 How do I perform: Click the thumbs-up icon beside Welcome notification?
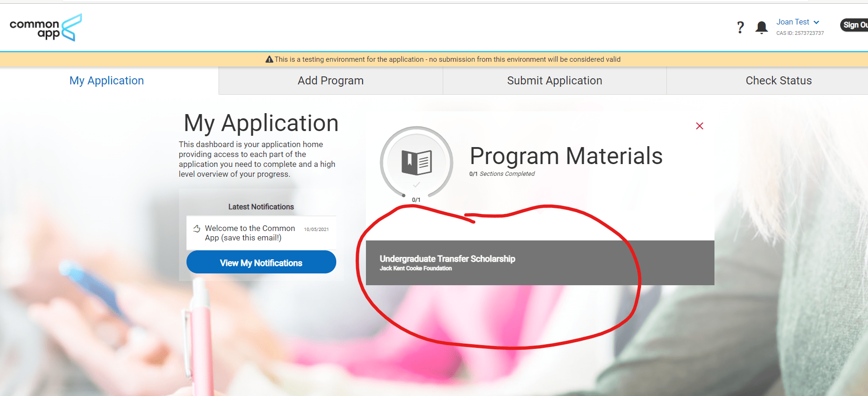(197, 229)
